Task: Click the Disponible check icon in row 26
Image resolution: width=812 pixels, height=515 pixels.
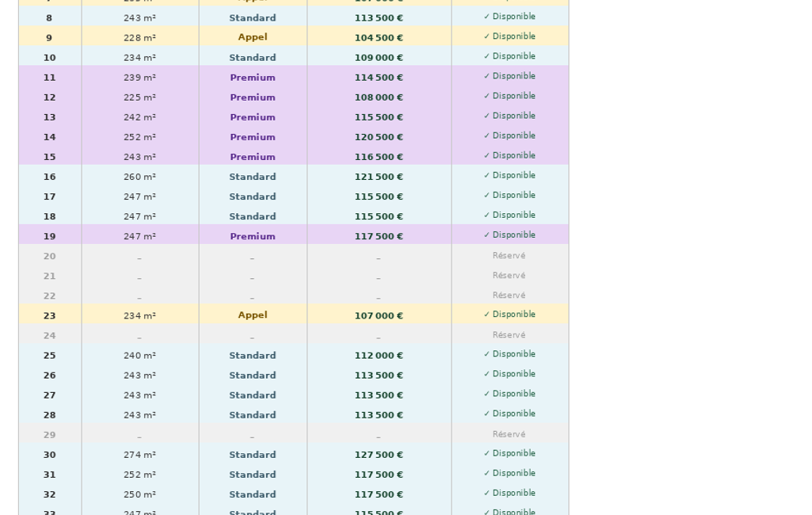Action: tap(486, 374)
